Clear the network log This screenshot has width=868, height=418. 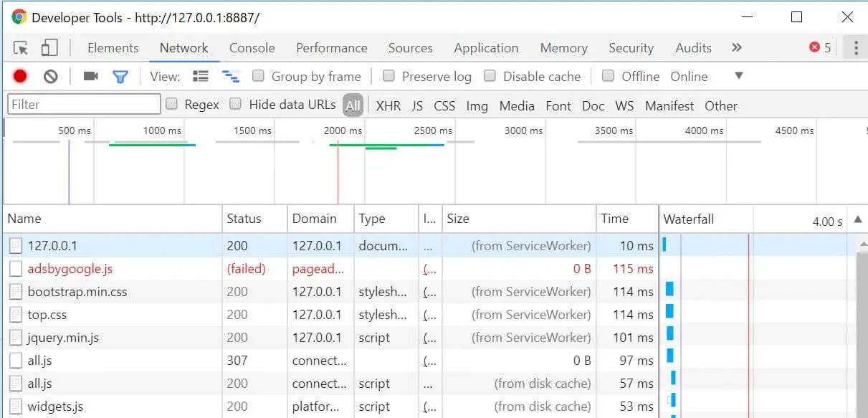50,76
